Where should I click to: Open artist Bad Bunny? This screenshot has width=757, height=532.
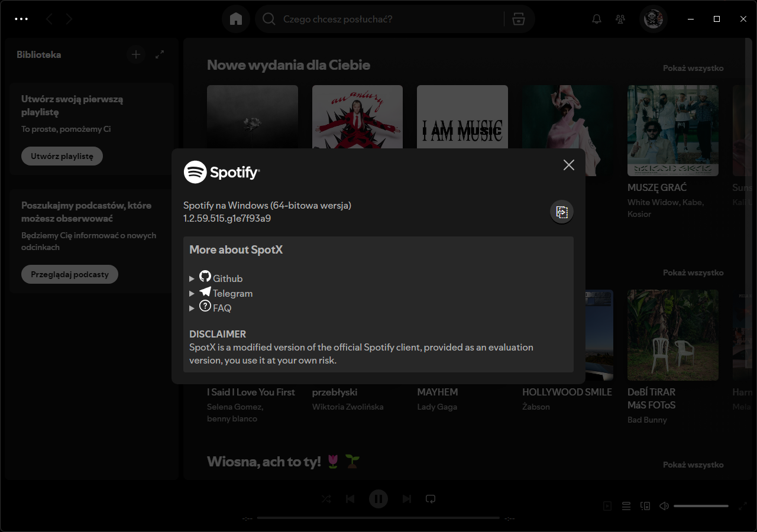(647, 420)
